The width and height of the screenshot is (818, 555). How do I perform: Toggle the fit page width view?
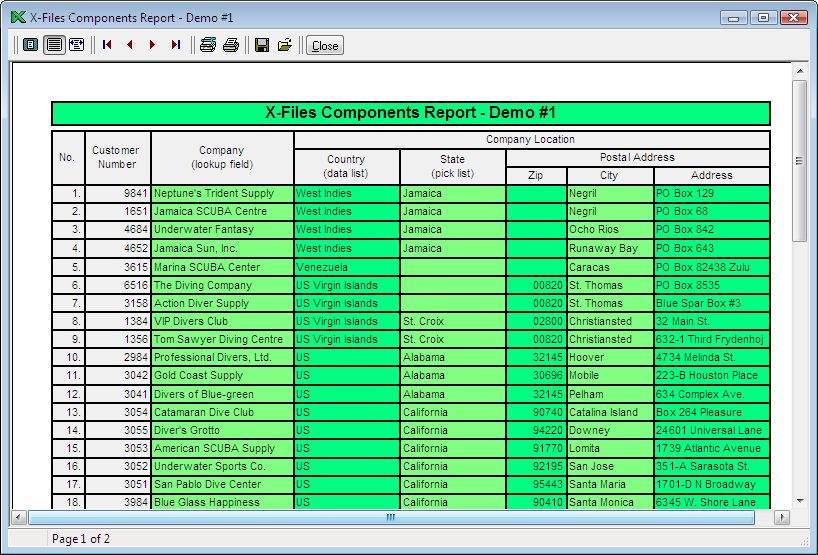pos(76,45)
